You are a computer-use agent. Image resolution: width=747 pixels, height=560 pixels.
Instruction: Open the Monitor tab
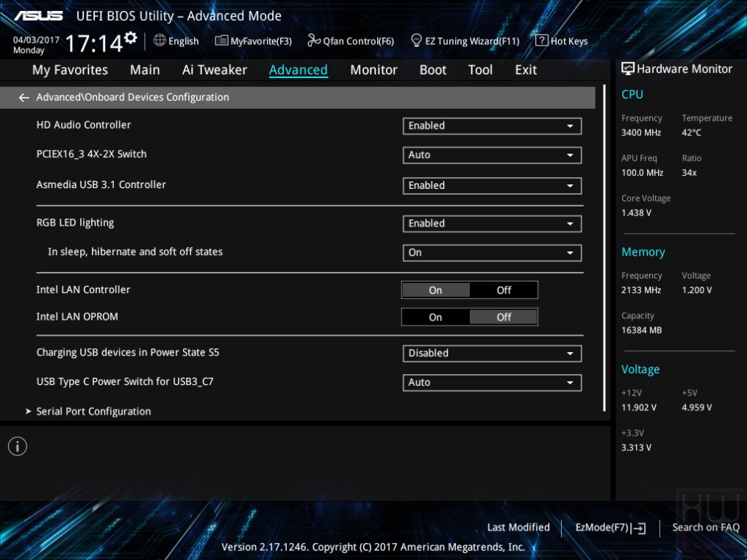373,70
